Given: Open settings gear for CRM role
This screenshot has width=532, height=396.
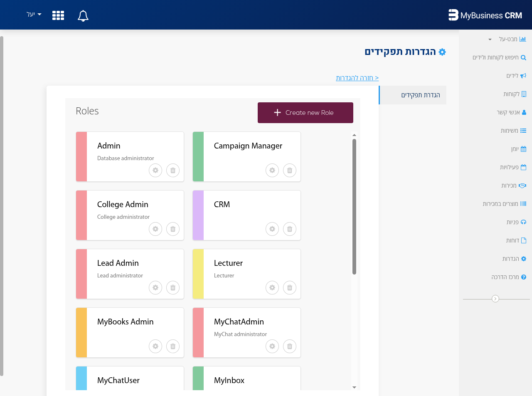Looking at the screenshot, I should point(272,229).
